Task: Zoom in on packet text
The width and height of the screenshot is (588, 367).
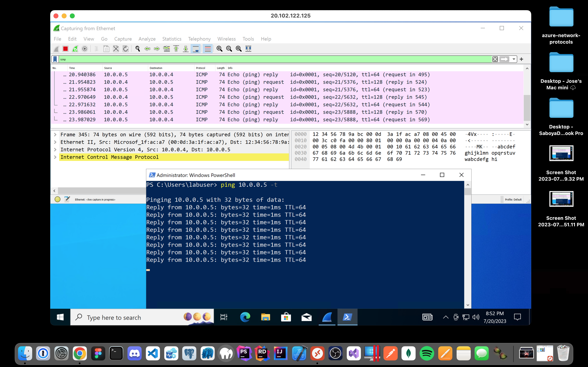Action: [219, 49]
